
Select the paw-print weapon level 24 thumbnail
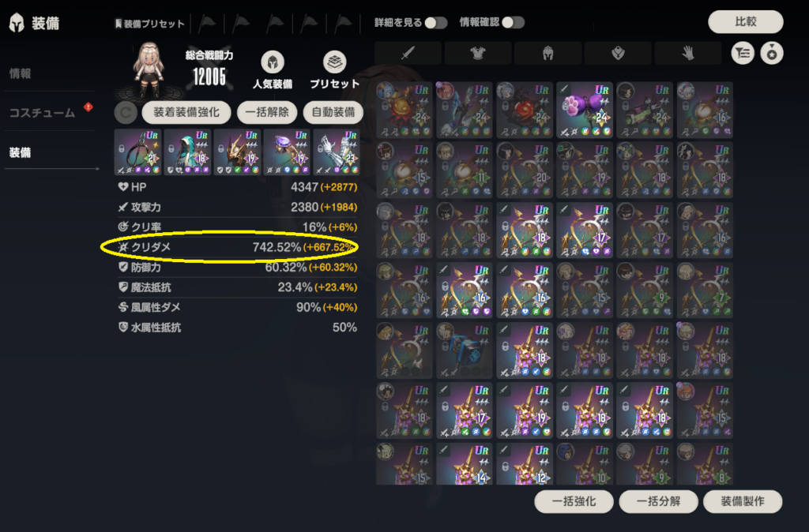tap(585, 109)
